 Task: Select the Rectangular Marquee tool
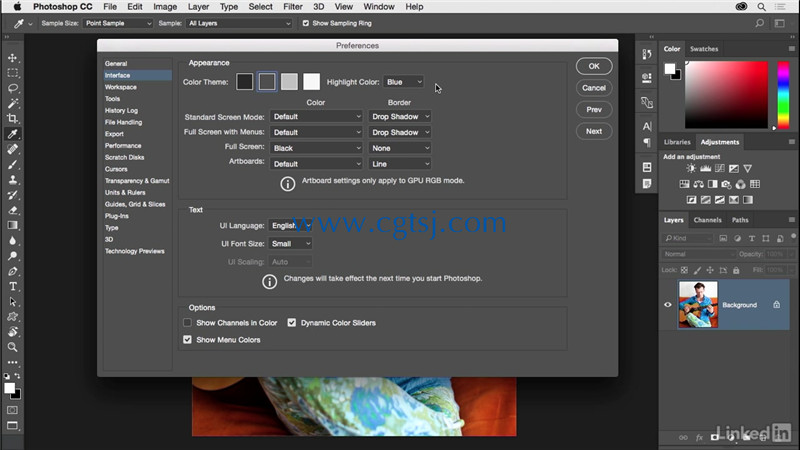coord(12,73)
